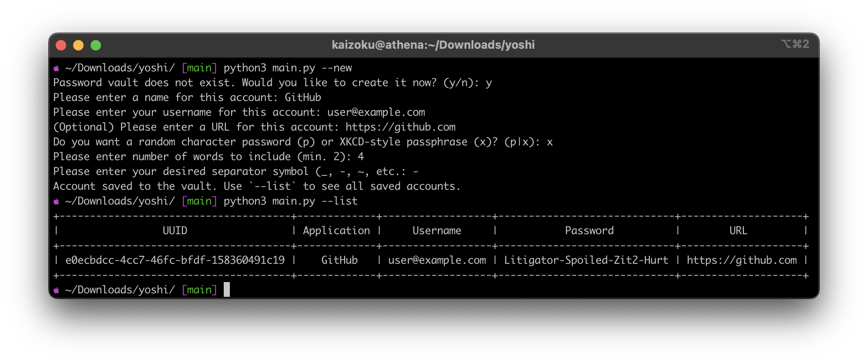Click the UUID value e0ecbdcc in table
The height and width of the screenshot is (363, 868).
coord(175,260)
